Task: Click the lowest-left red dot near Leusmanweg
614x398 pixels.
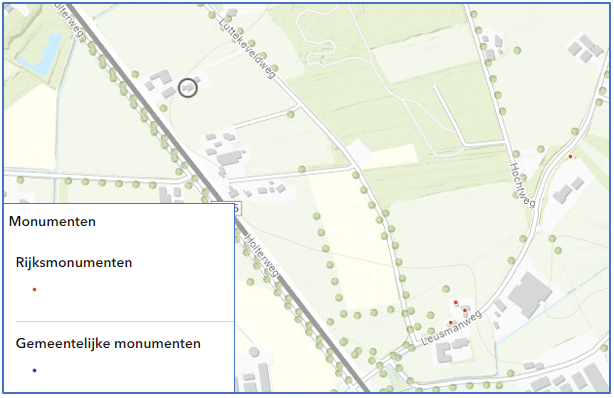Action: [451, 323]
